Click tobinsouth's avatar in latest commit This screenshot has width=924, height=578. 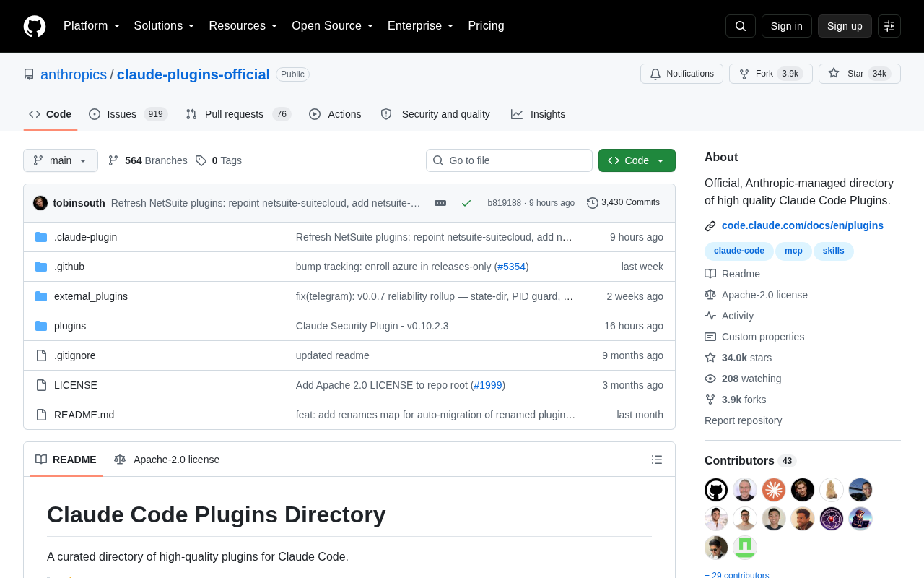click(x=40, y=203)
